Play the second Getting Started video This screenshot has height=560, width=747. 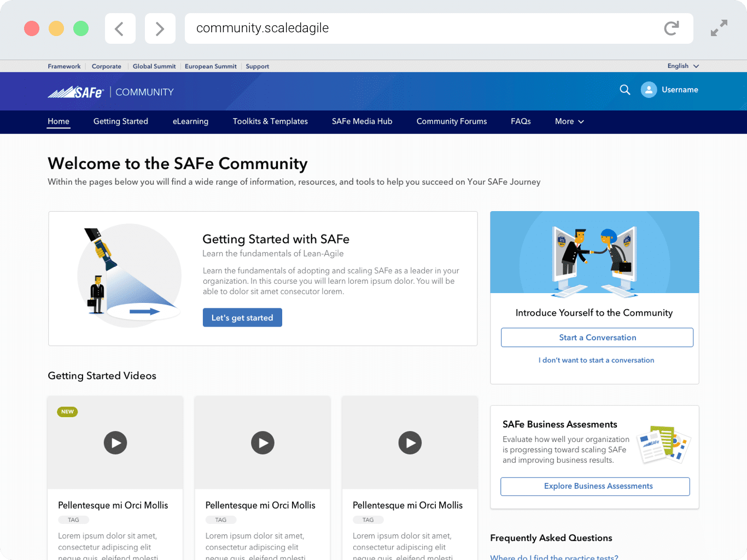click(263, 443)
